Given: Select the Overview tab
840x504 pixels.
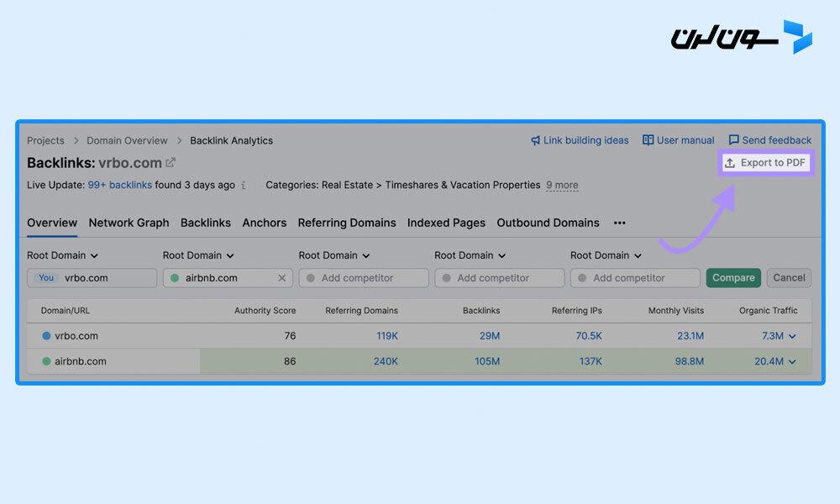Looking at the screenshot, I should tap(52, 223).
